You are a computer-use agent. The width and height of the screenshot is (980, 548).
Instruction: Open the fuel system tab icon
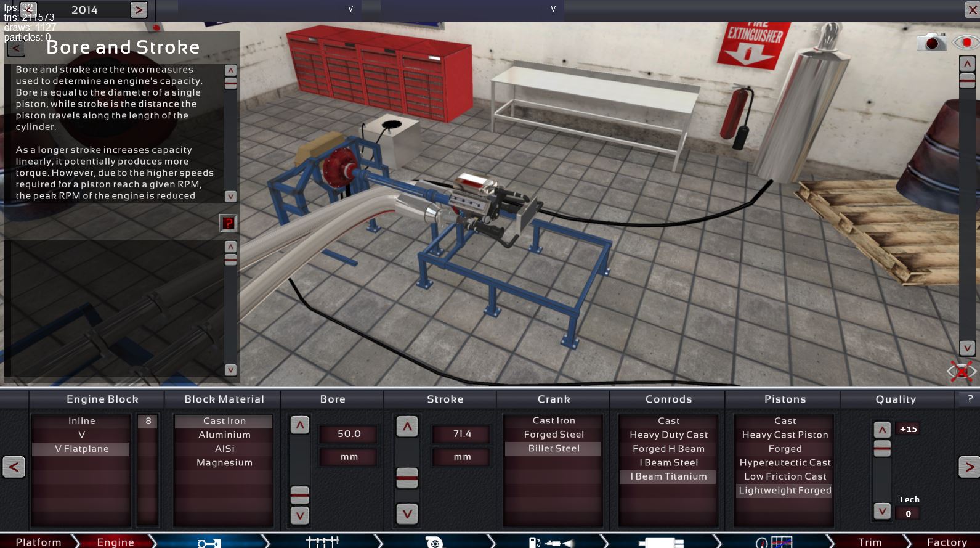click(x=553, y=542)
